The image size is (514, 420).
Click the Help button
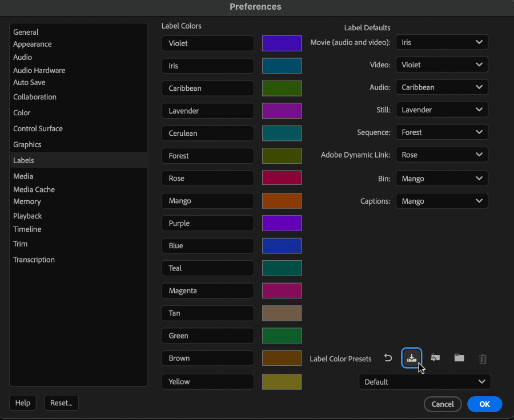point(23,403)
